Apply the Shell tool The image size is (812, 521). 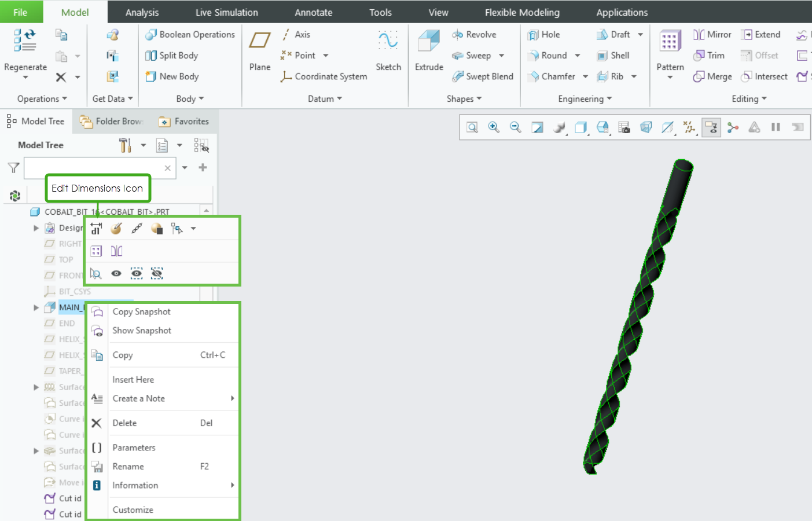(x=613, y=56)
